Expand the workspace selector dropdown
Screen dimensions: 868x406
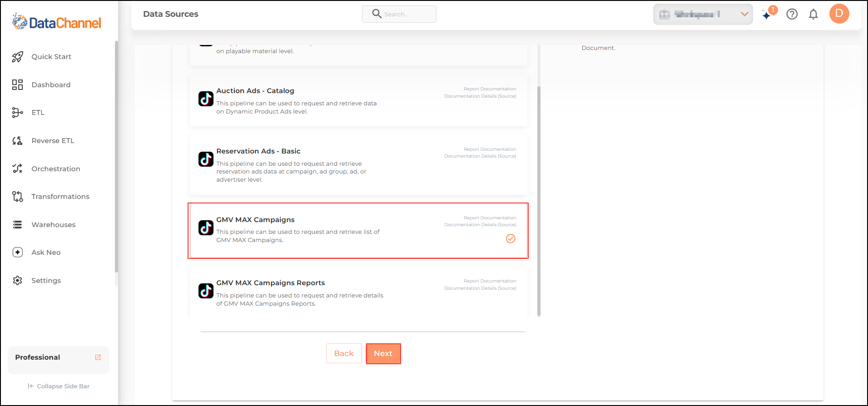[703, 14]
